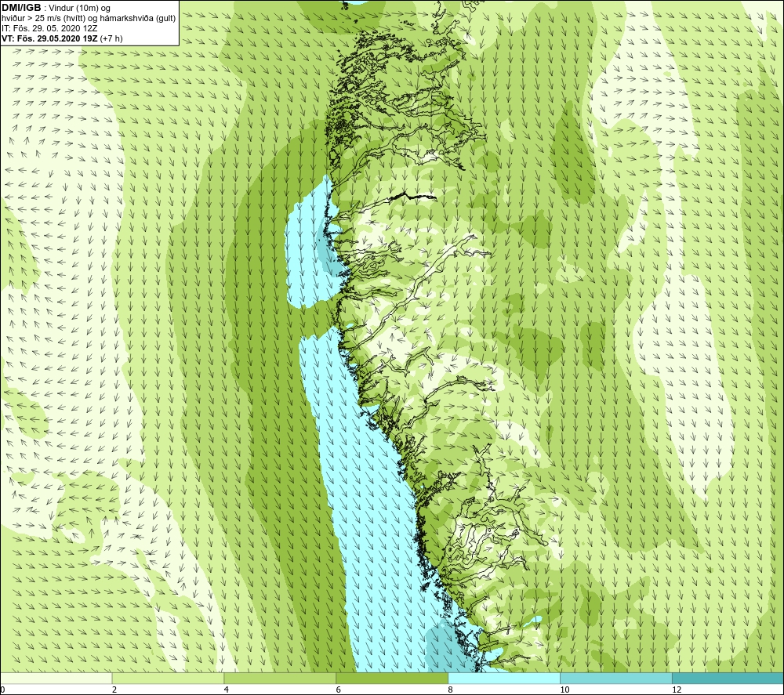Image resolution: width=784 pixels, height=695 pixels.
Task: Click the 'Vindur (10m) og' label
Action: coord(79,9)
